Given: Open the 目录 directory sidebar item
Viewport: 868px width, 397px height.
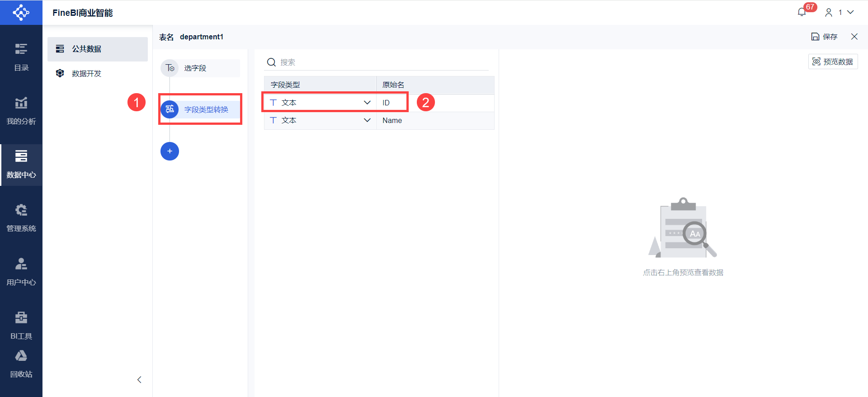Looking at the screenshot, I should pyautogui.click(x=21, y=57).
